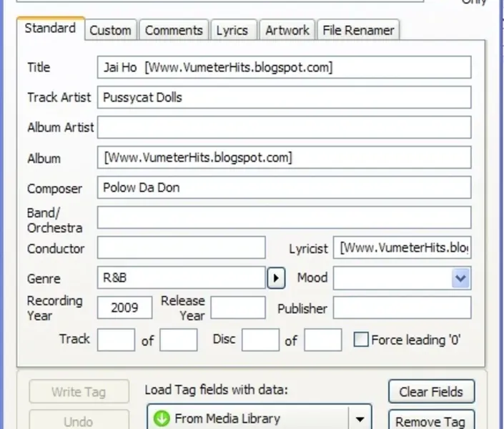Viewport: 504px width, 429px height.
Task: Click the Remove Tag button
Action: [431, 420]
